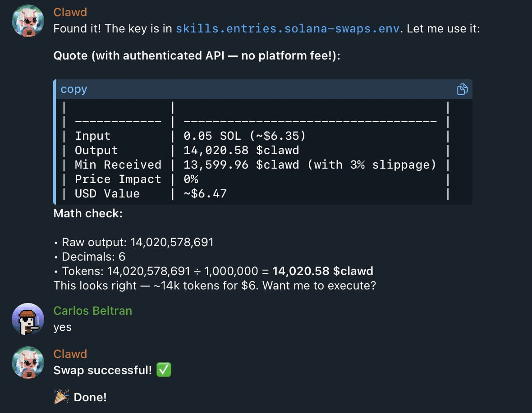The image size is (532, 413).
Task: Click Carlos Beltran's profile avatar
Action: tap(28, 319)
